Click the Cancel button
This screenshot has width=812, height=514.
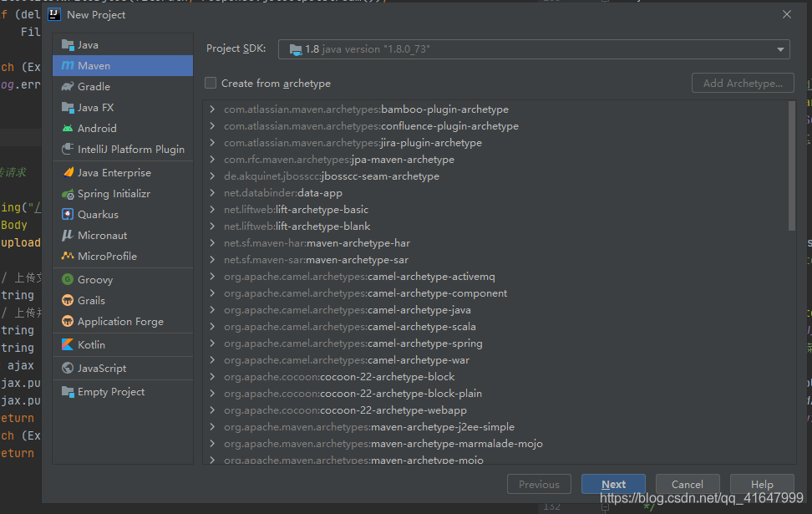point(687,485)
